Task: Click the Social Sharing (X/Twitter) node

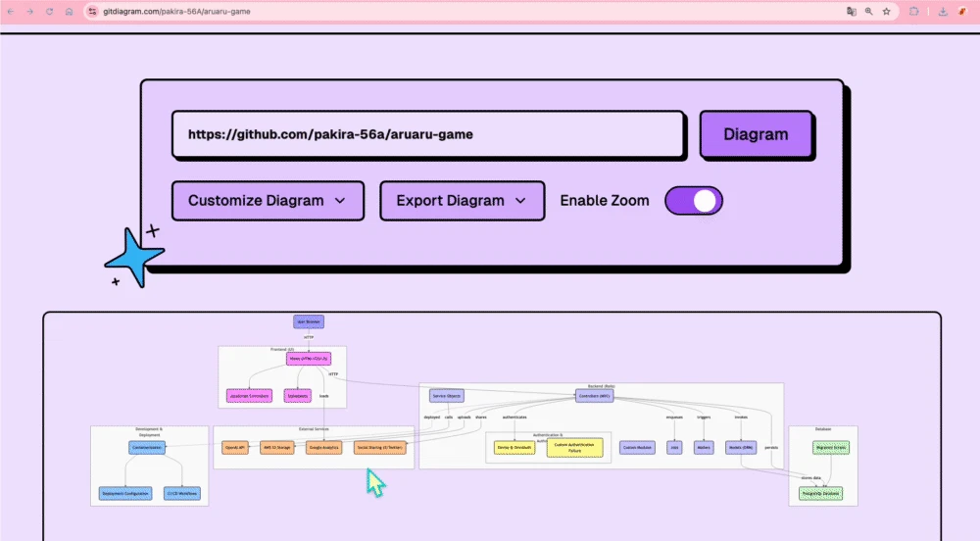Action: [380, 447]
